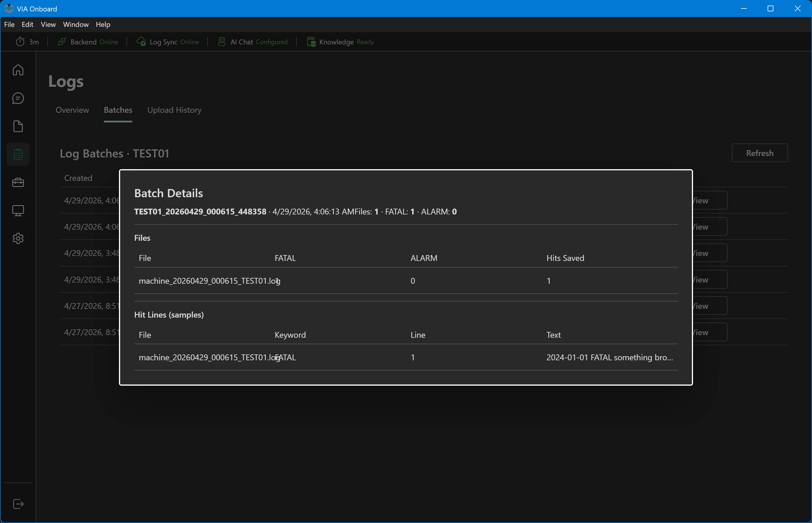The image size is (812, 523).
Task: Click the Created column header
Action: click(78, 178)
